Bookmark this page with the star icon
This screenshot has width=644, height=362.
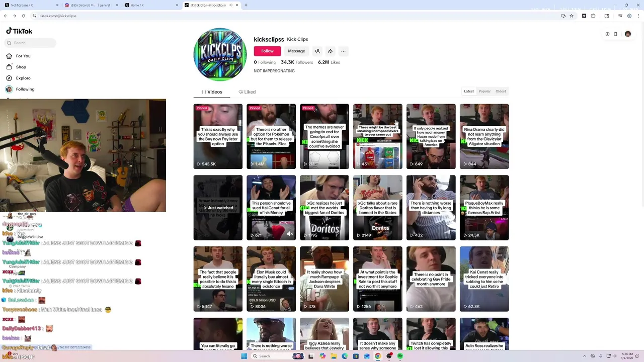point(572,16)
